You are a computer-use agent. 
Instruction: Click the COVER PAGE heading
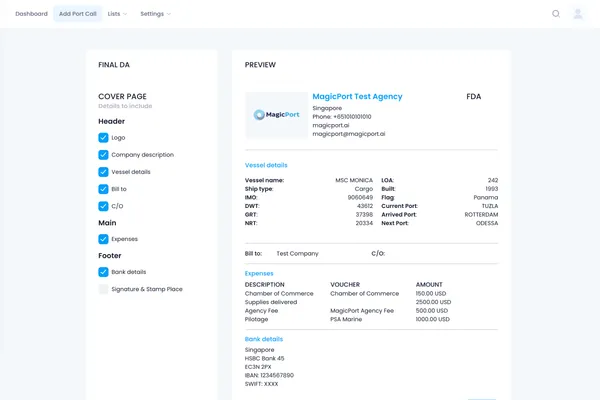point(122,96)
